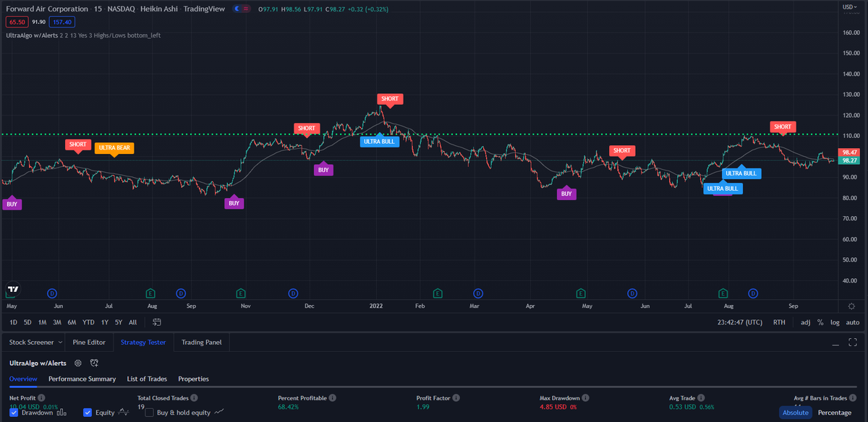
Task: Toggle logarithmic scale on the price axis
Action: [835, 322]
